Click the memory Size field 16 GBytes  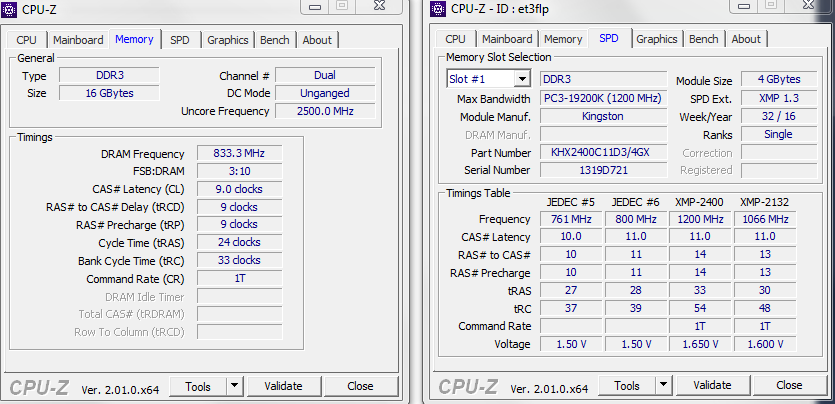point(109,93)
